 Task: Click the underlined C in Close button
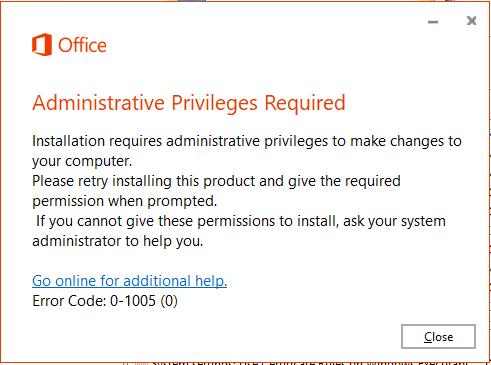(x=428, y=337)
